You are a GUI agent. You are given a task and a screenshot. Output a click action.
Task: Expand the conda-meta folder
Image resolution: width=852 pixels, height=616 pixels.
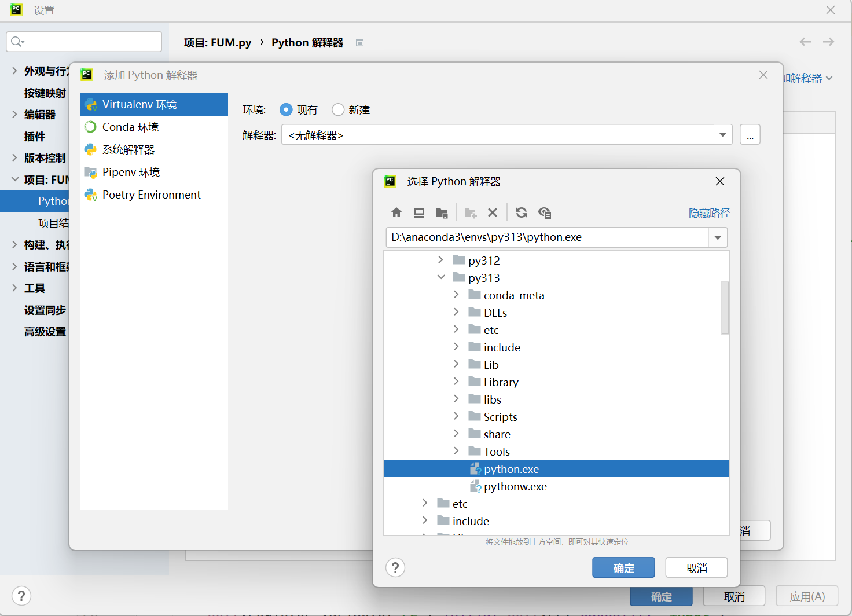click(x=456, y=295)
